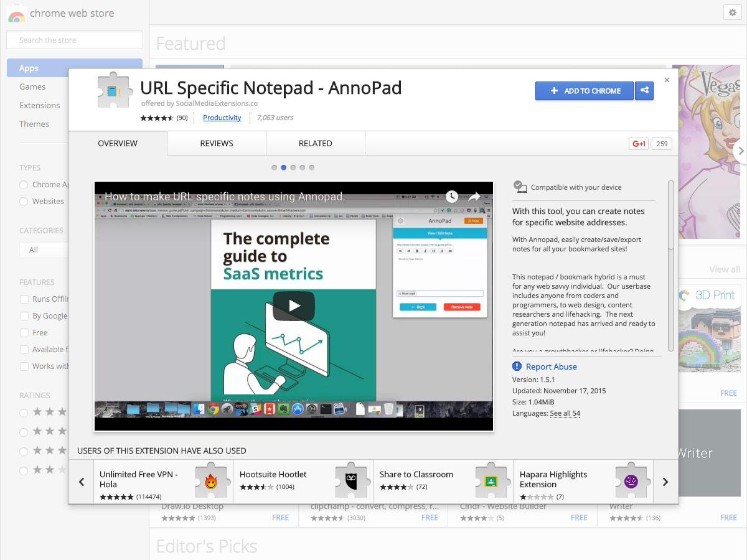Open See all 54 languages link
Viewport: 747px width, 560px height.
pyautogui.click(x=565, y=413)
